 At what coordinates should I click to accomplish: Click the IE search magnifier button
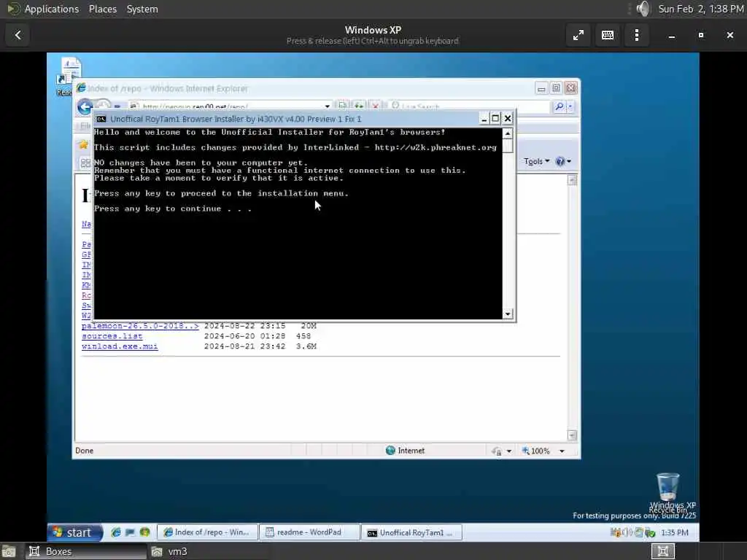pos(560,106)
